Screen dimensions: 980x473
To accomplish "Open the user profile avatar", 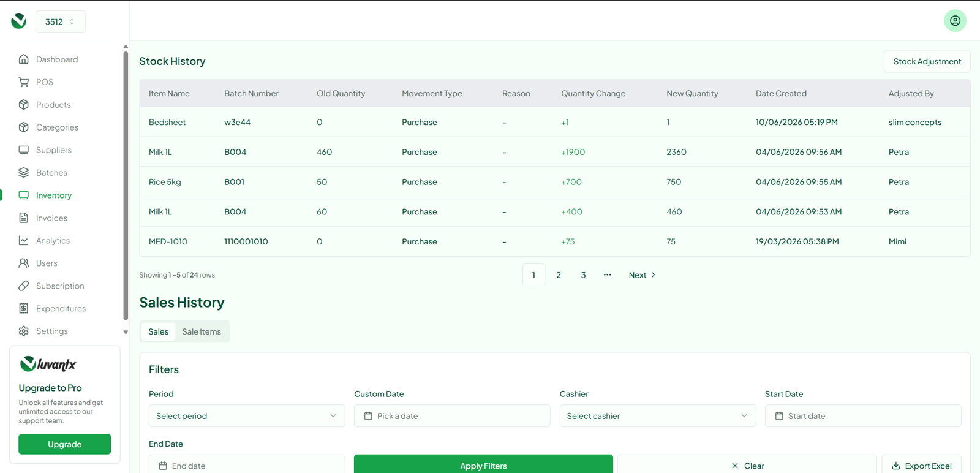I will pyautogui.click(x=955, y=21).
